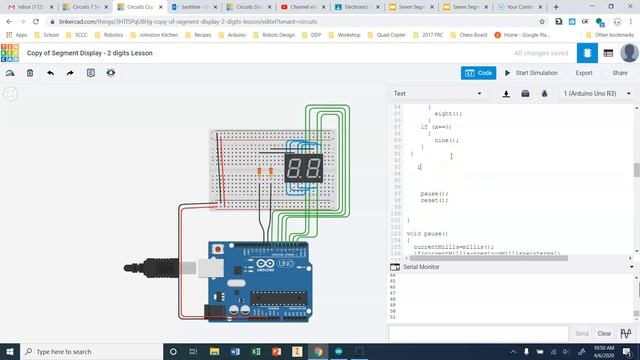
Task: Go back in the browser
Action: click(9, 22)
